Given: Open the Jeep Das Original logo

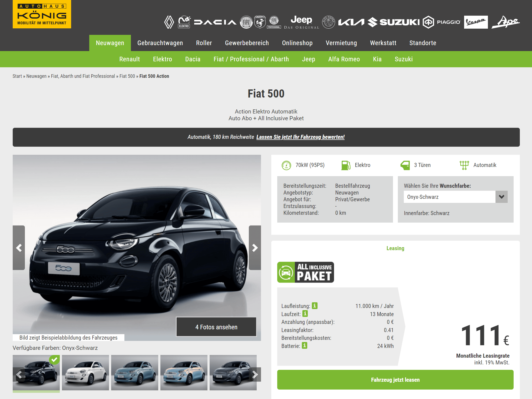Looking at the screenshot, I should coord(302,22).
